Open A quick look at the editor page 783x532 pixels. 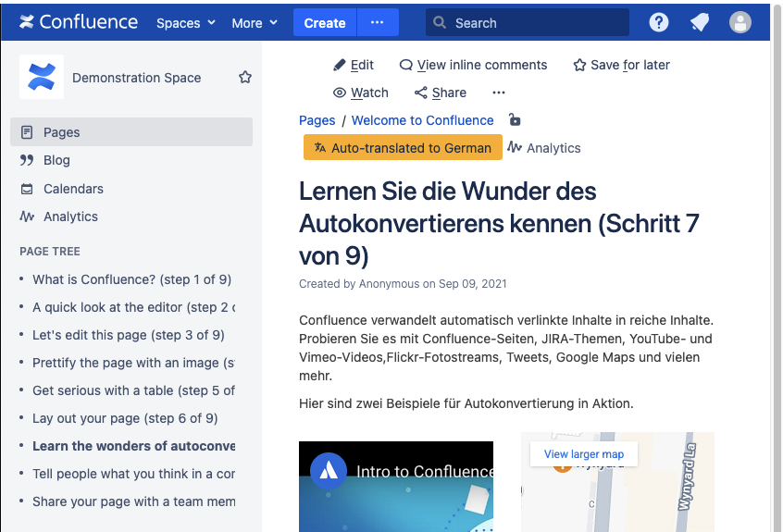coord(134,307)
